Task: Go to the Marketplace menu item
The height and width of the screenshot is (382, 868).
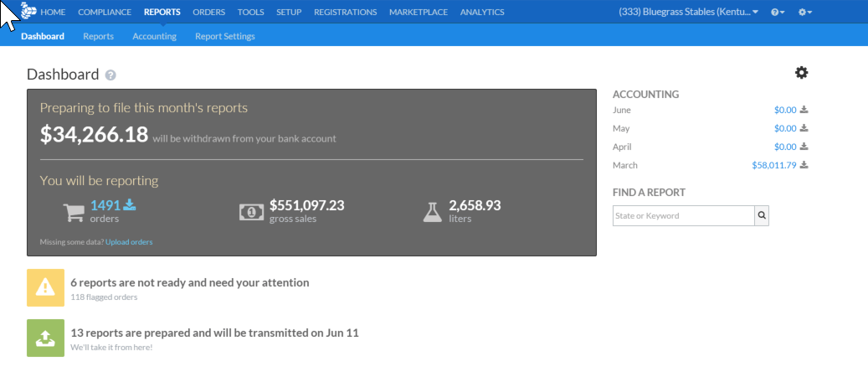Action: coord(418,12)
